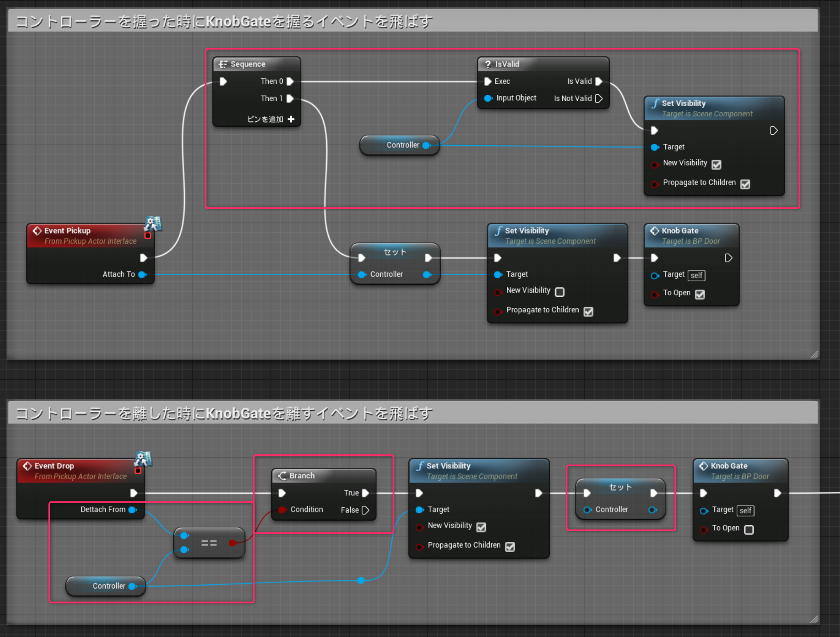The image size is (840, 637).
Task: Select the == equality comparison node
Action: 209,542
